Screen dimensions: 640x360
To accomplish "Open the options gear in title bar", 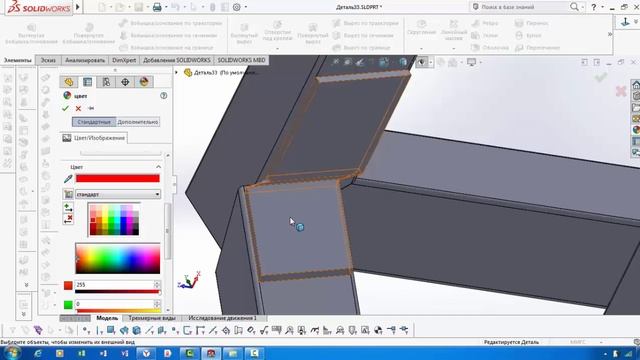I will (237, 7).
